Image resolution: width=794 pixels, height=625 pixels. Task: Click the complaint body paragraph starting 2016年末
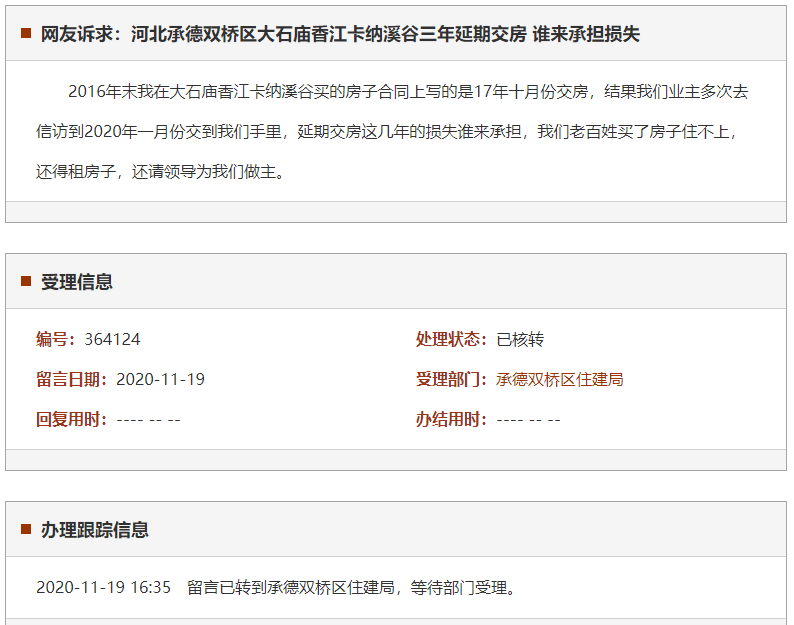pyautogui.click(x=395, y=132)
